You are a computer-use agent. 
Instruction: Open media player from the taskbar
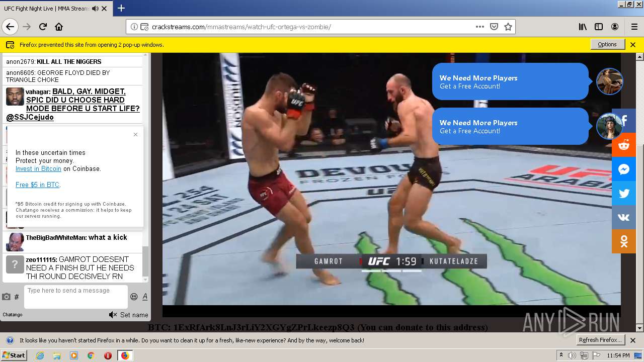click(74, 355)
